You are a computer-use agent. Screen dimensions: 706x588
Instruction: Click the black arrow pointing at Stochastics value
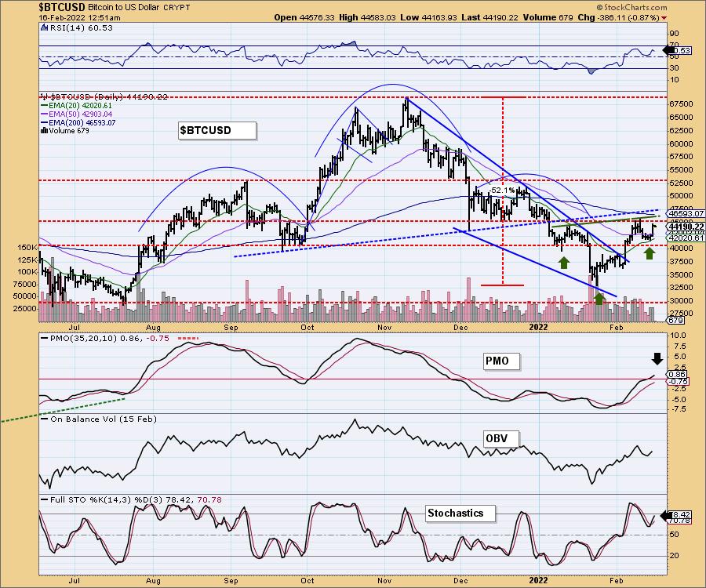click(x=666, y=516)
